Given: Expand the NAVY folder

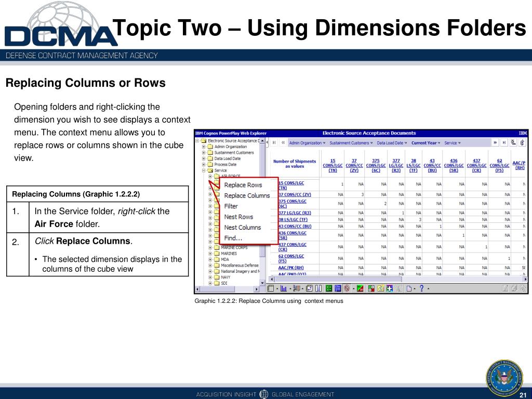Looking at the screenshot, I should pyautogui.click(x=210, y=277).
